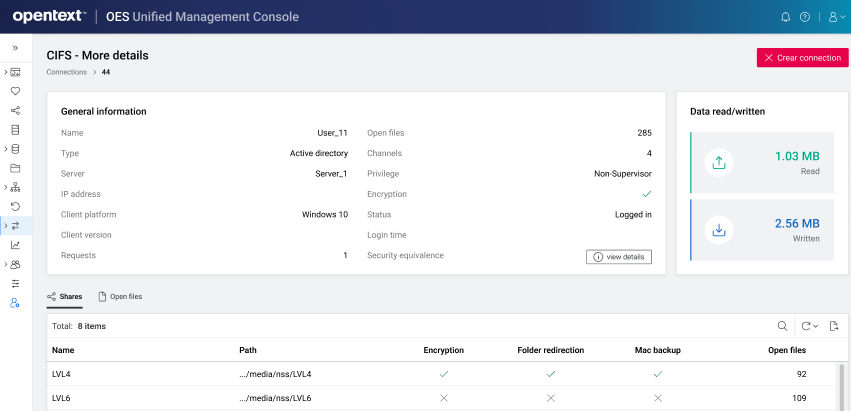Click the download icon in Written card

[x=718, y=229]
